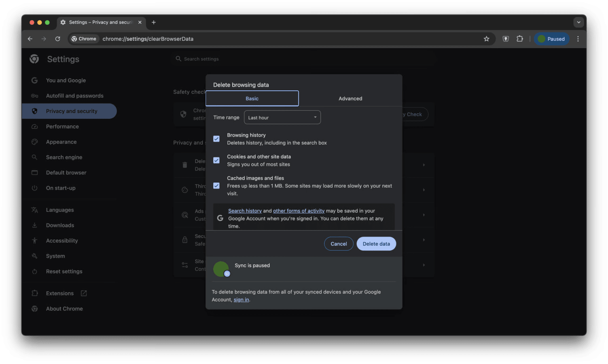Reload the page with the refresh icon

click(57, 39)
